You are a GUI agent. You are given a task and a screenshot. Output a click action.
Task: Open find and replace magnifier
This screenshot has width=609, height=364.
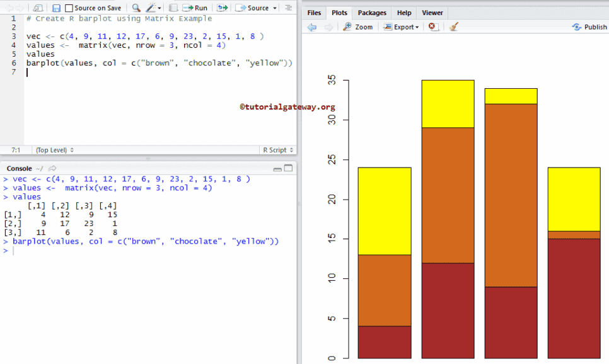point(136,8)
